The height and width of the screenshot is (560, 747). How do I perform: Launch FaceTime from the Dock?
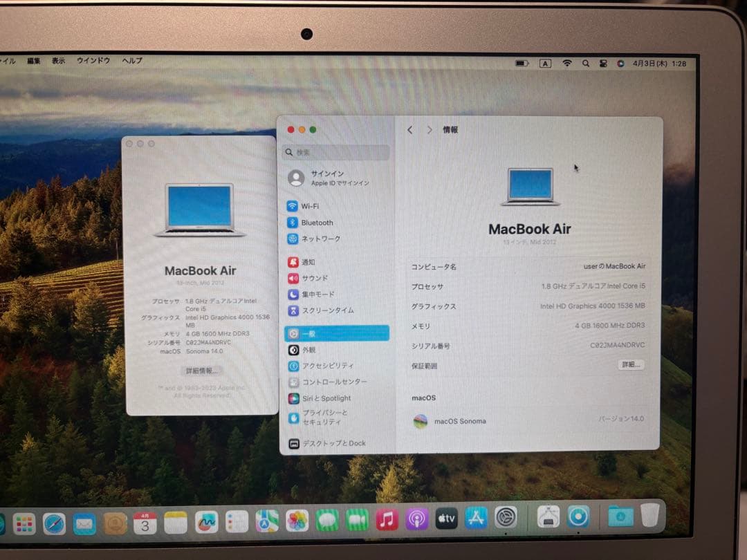(x=357, y=519)
